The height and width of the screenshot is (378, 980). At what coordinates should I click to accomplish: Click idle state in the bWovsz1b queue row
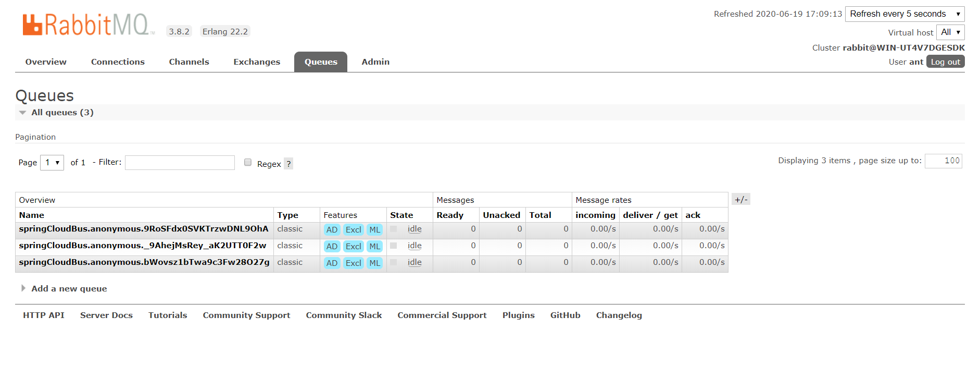[414, 262]
